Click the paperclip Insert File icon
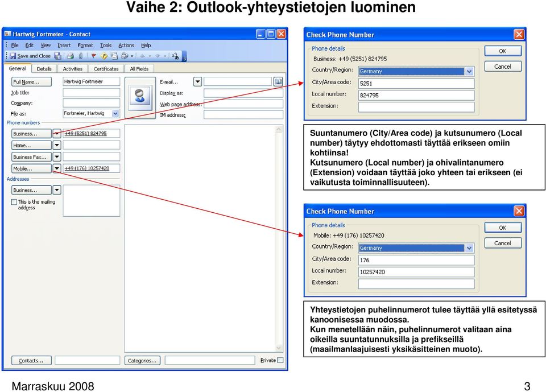This screenshot has height=392, width=546. click(80, 56)
